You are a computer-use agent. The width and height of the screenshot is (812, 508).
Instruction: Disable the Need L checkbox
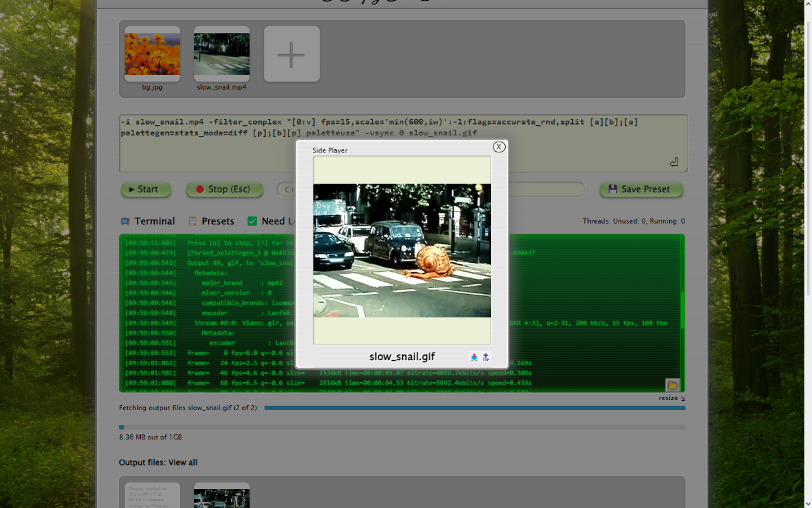coord(252,221)
